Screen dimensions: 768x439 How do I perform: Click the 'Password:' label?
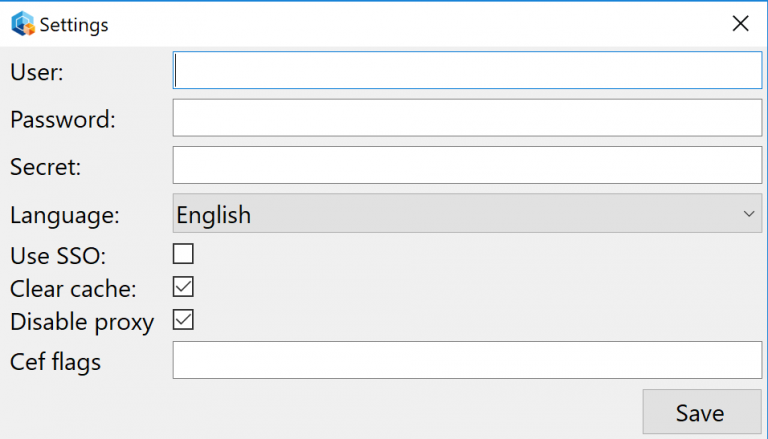click(x=63, y=119)
